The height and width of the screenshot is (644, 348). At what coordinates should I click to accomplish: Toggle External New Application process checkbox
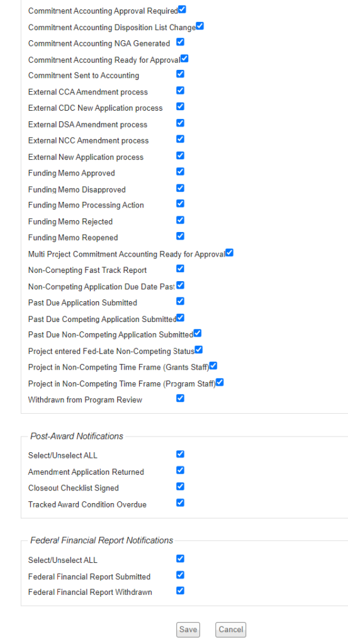pos(181,155)
